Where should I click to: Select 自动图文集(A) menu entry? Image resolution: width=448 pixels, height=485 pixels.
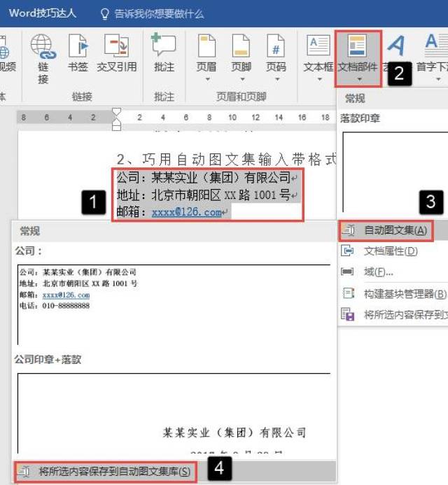pos(393,230)
